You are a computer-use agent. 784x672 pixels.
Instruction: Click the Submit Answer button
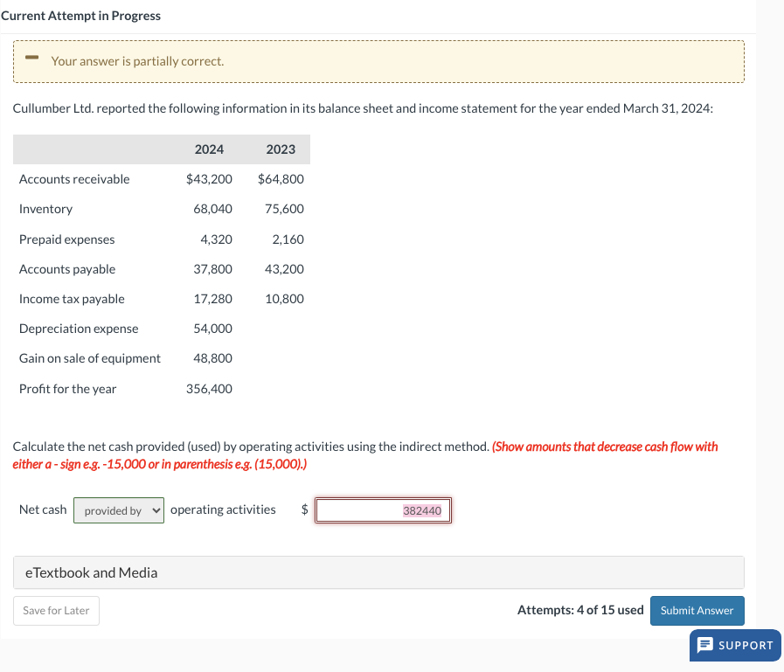tap(697, 610)
